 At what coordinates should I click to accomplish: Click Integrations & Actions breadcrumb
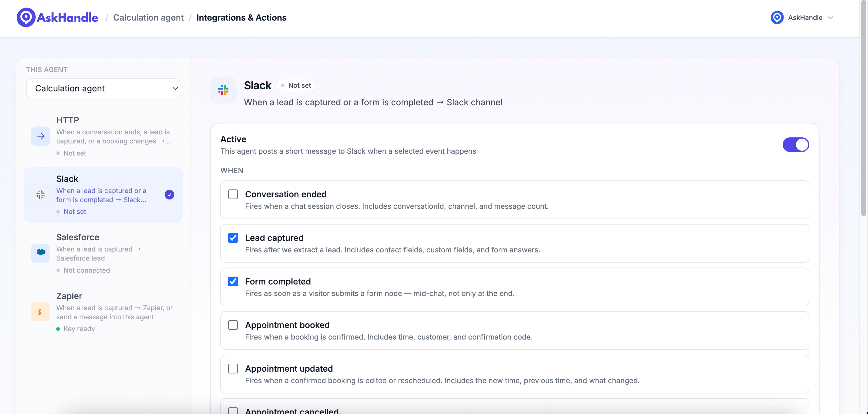pos(241,18)
